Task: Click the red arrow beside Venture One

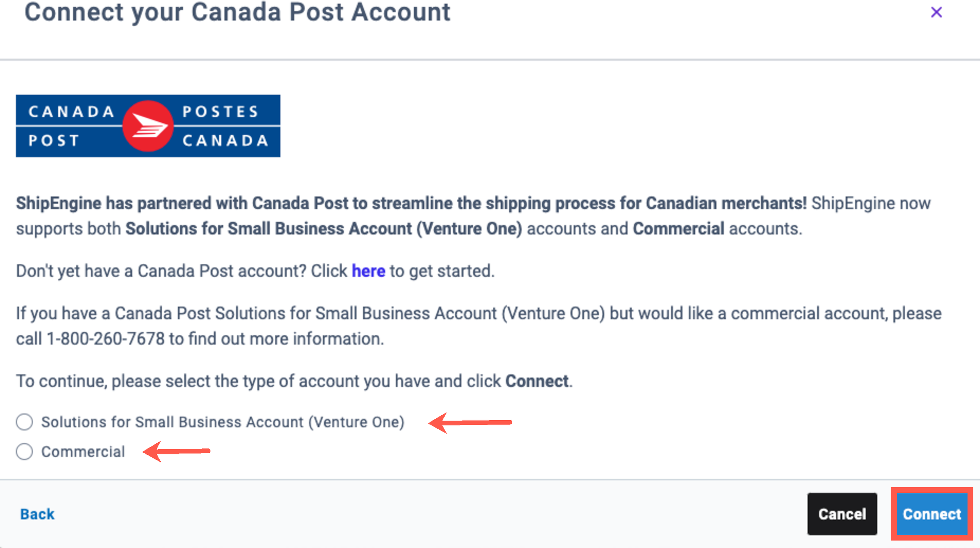Action: coord(470,423)
